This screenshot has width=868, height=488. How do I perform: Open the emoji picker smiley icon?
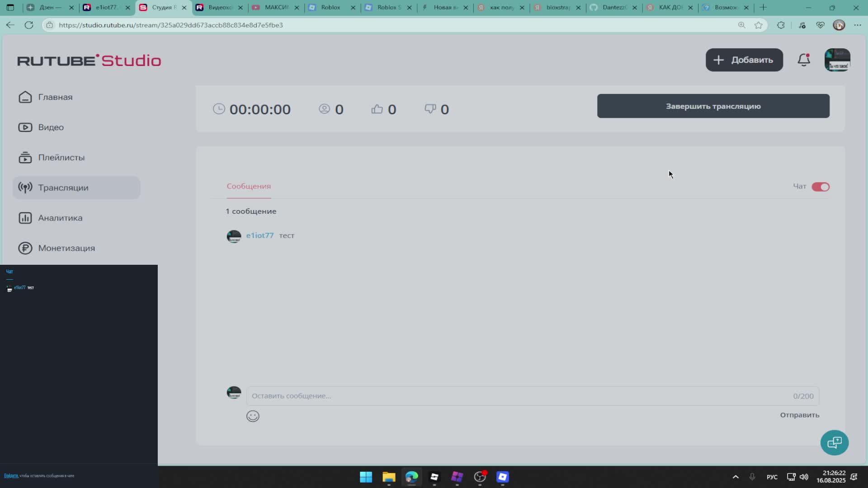(x=253, y=416)
